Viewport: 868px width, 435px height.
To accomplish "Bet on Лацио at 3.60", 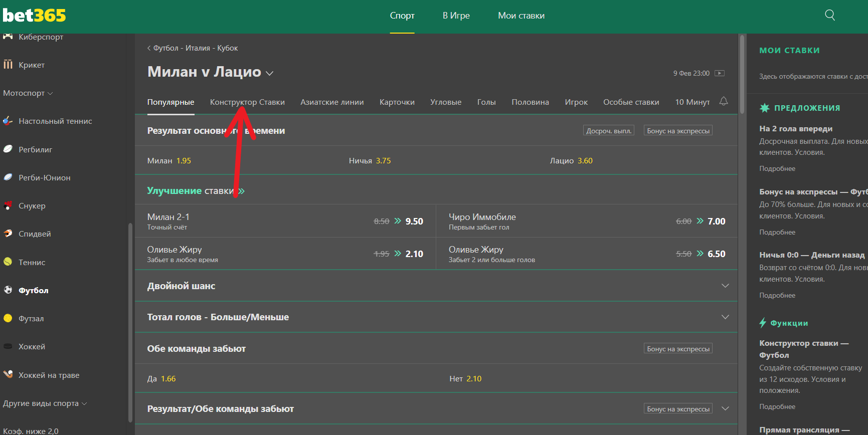I will tap(637, 160).
